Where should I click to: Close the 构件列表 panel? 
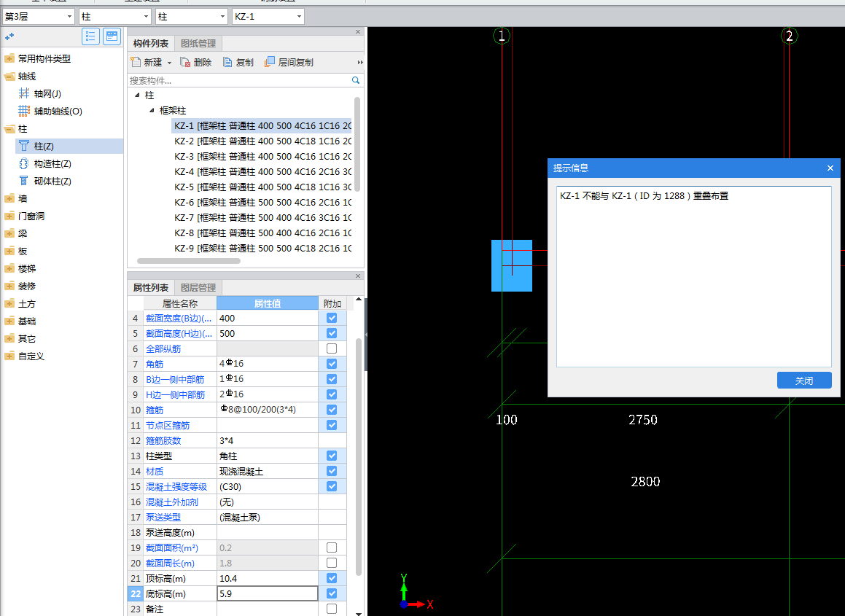tap(358, 32)
